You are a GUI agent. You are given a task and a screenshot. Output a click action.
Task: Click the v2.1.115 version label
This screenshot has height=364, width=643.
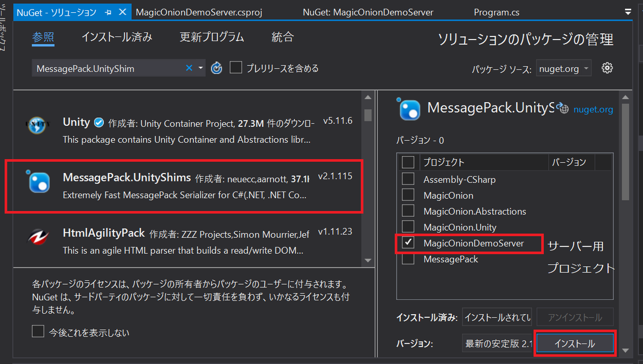coord(335,176)
